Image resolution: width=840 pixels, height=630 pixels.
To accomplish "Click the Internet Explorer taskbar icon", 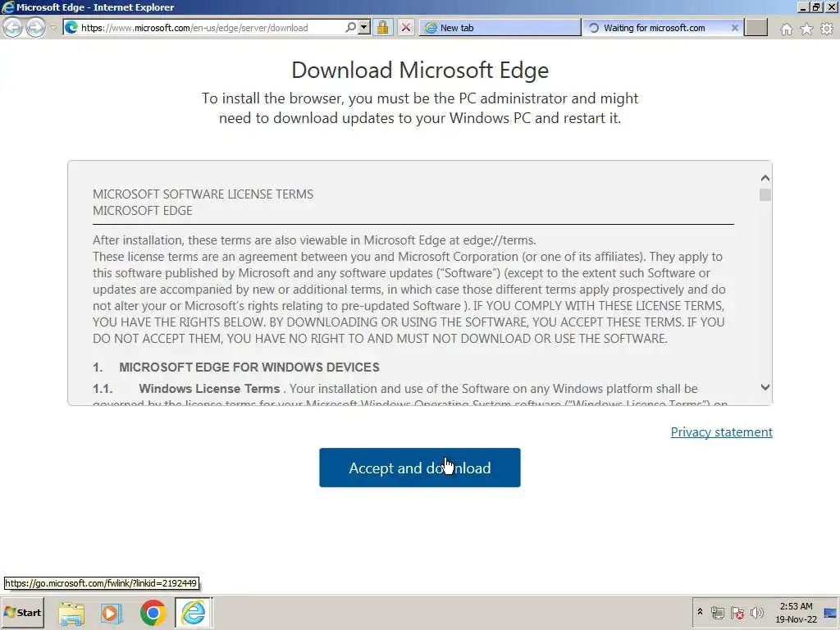I will coord(194,612).
